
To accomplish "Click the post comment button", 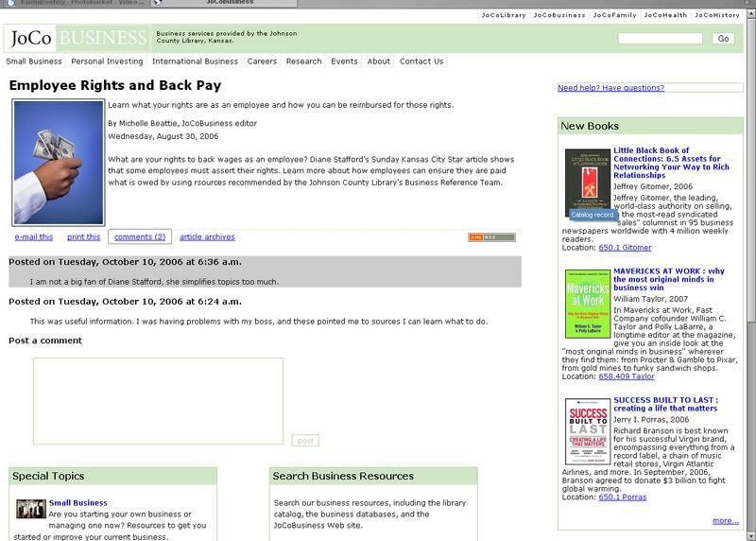I will click(x=305, y=441).
